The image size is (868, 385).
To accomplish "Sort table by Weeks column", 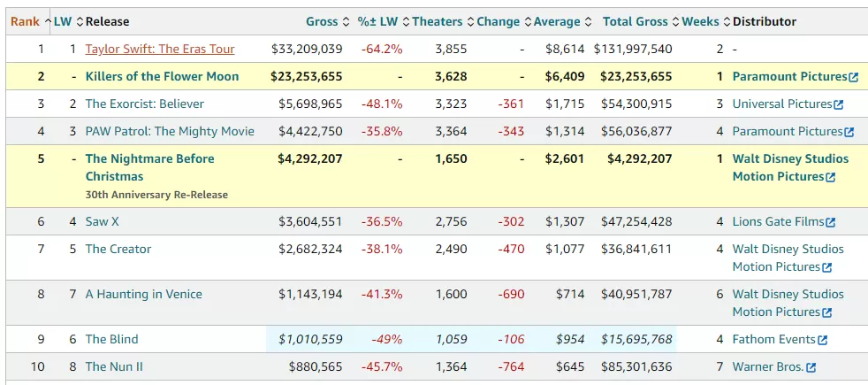I will click(x=706, y=21).
